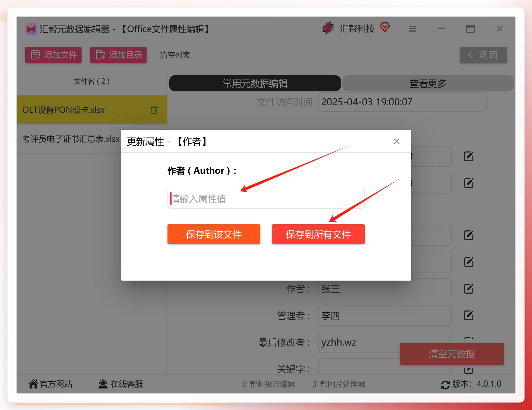Click version text 4.0.1.0
The image size is (532, 410).
pyautogui.click(x=489, y=384)
